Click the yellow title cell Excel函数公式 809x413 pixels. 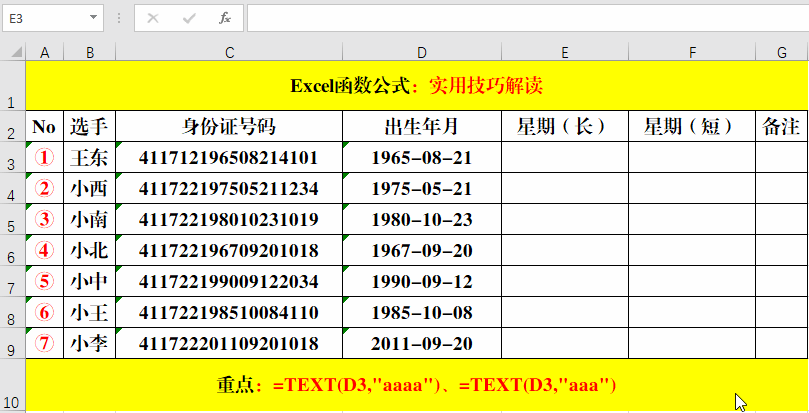pyautogui.click(x=416, y=85)
